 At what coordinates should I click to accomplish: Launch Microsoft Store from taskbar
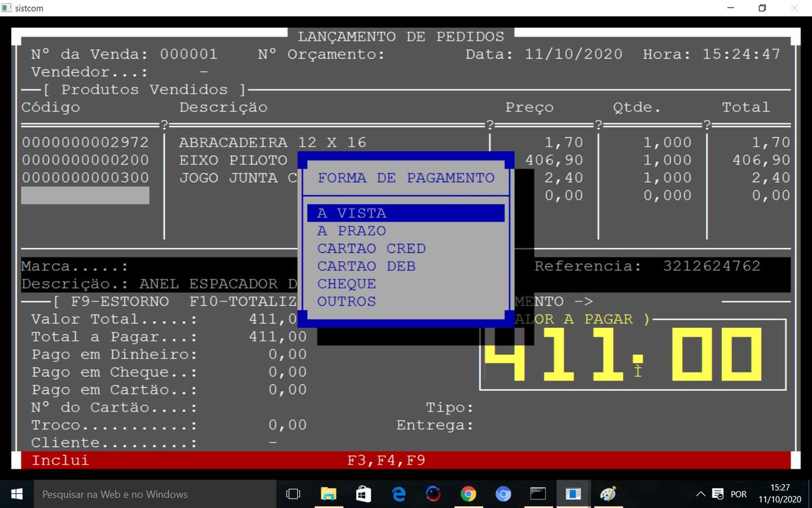363,494
